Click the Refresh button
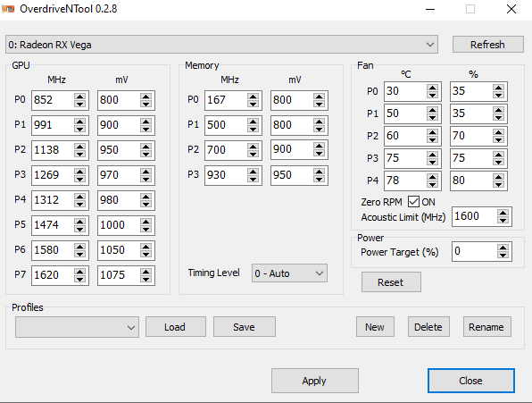This screenshot has width=532, height=403. tap(488, 45)
